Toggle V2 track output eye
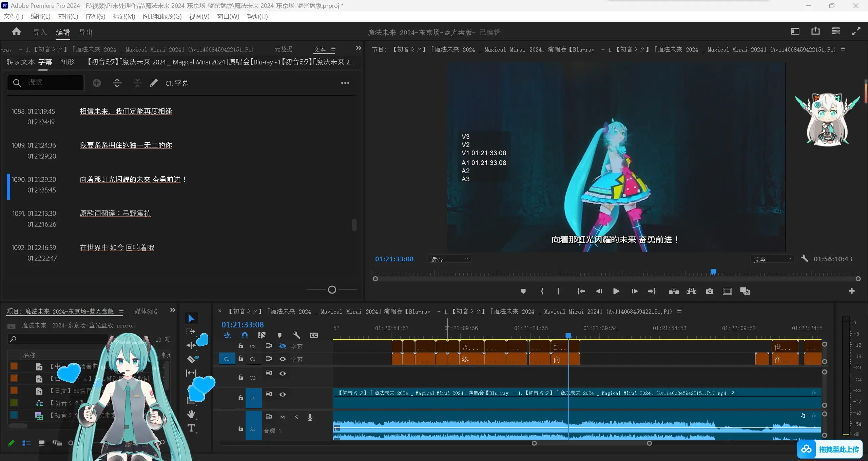868x461 pixels. (283, 373)
